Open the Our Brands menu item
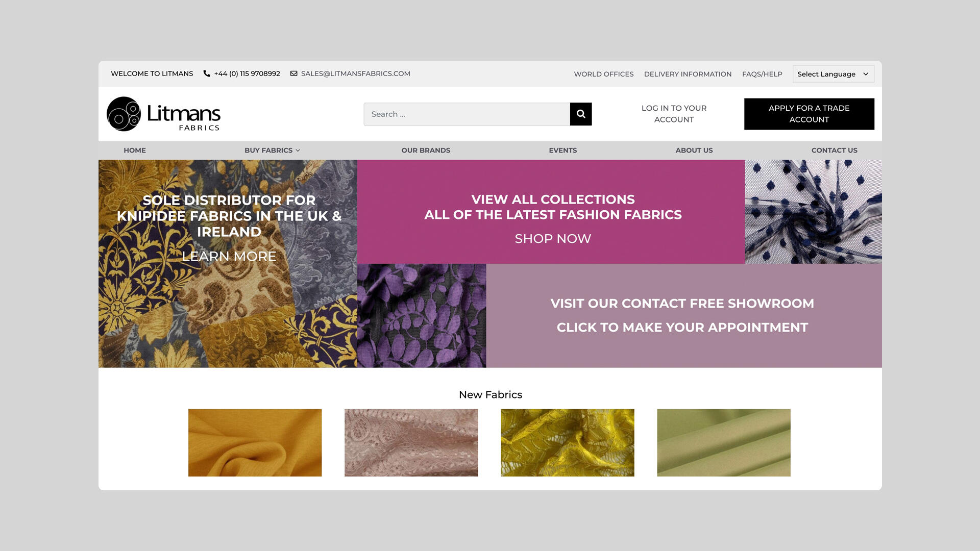This screenshot has width=980, height=551. point(426,150)
